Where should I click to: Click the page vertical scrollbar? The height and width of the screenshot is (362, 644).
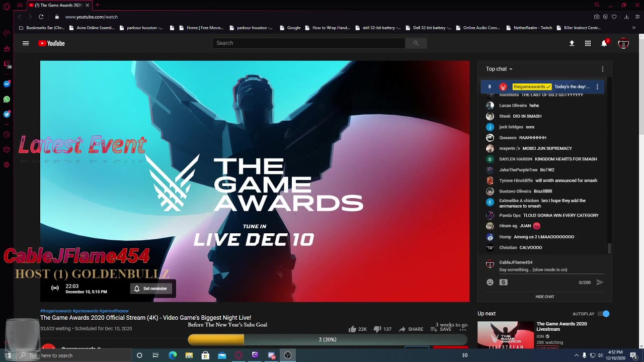[x=641, y=85]
